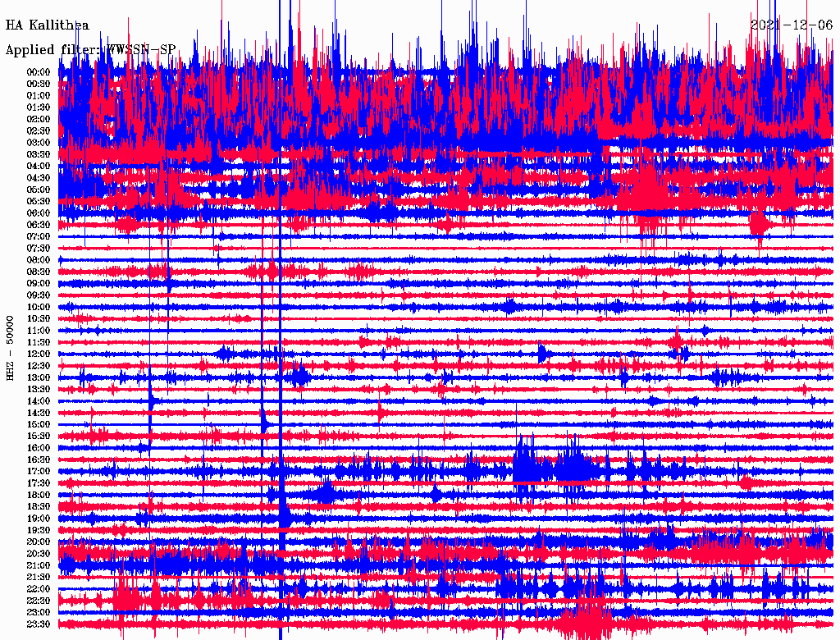Select the 13:00 time label
This screenshot has width=840, height=640.
[39, 378]
